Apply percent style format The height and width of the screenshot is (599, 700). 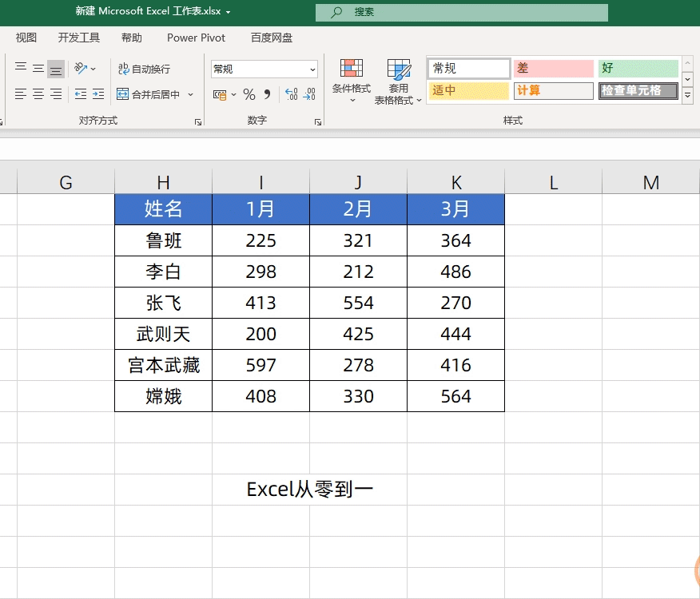coord(249,95)
